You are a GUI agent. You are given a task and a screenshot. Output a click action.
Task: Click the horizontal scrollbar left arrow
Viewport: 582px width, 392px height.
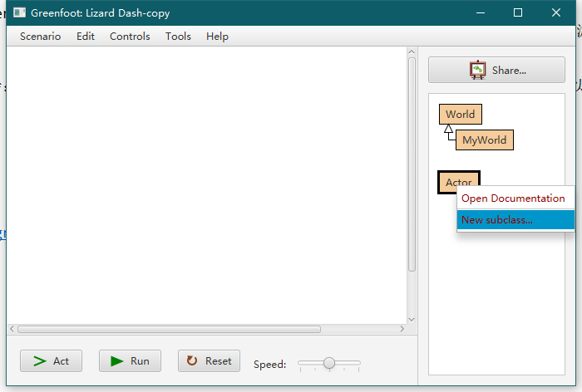pos(12,329)
